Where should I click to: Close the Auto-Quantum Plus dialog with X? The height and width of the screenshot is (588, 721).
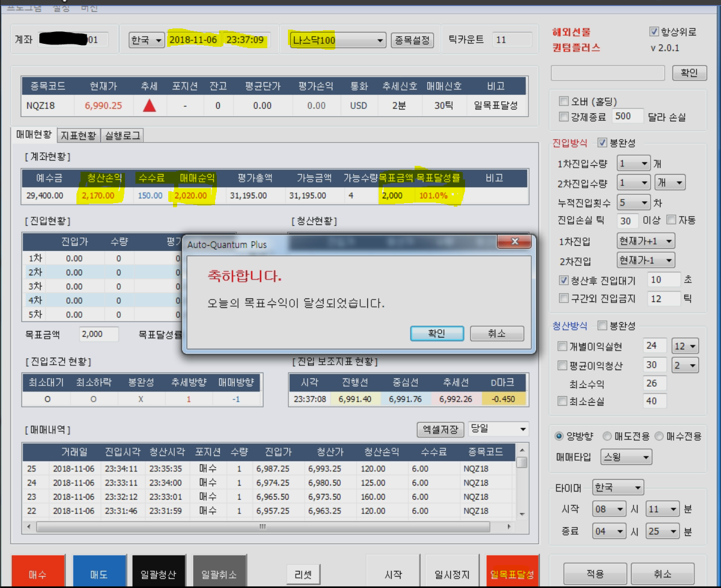click(514, 242)
